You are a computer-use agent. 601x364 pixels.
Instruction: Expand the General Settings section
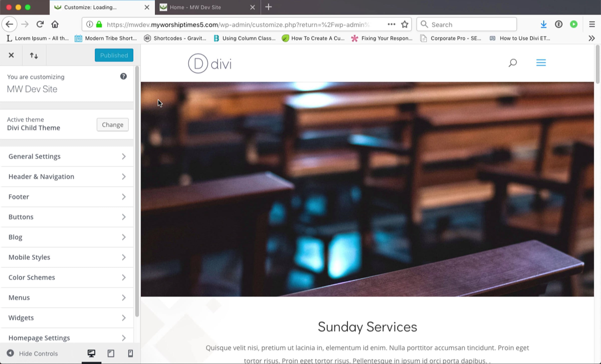pos(67,157)
